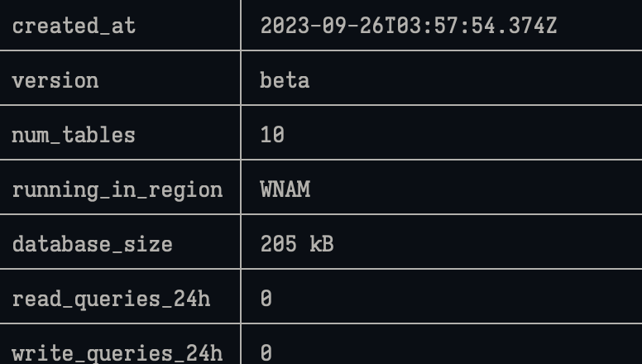Click the time part 03:57:54.374Z in the timestamp

pos(477,26)
